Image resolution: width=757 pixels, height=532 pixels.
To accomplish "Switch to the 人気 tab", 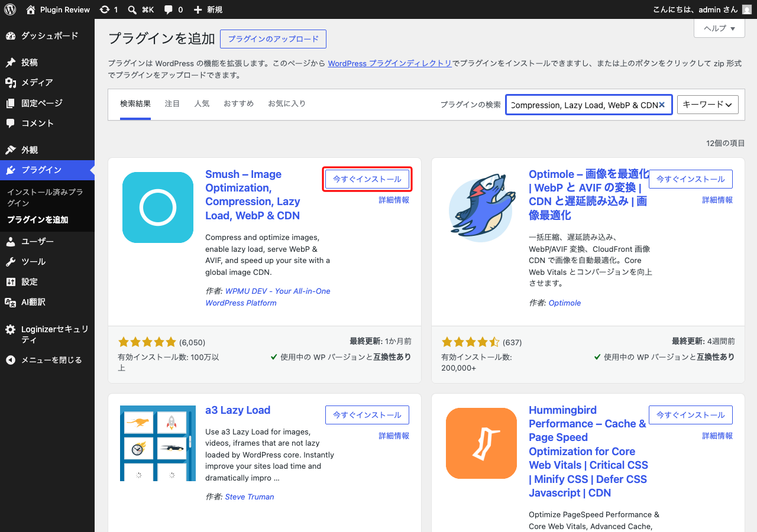I will pyautogui.click(x=202, y=104).
